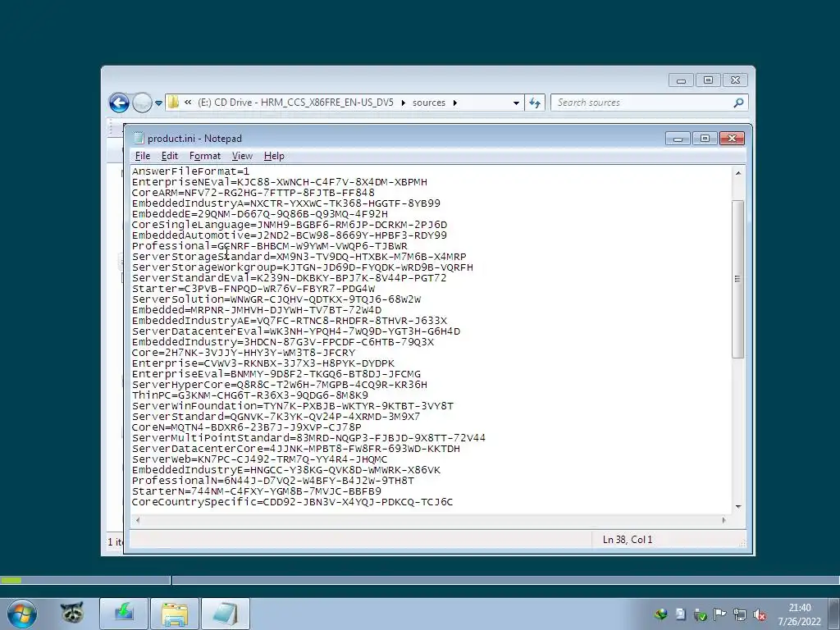840x630 pixels.
Task: Click the magnifier icon in Search sources
Action: [739, 103]
